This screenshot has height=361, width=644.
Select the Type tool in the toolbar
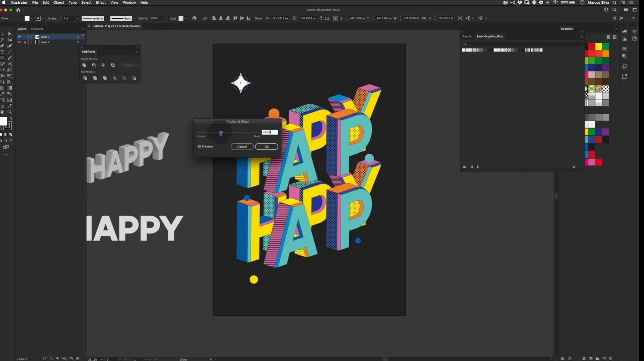pyautogui.click(x=2, y=52)
